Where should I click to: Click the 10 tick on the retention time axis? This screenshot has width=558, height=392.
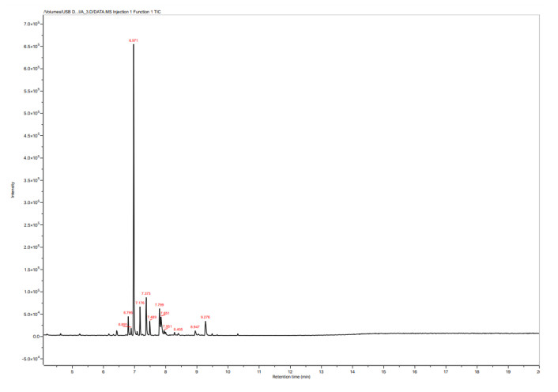tap(228, 371)
